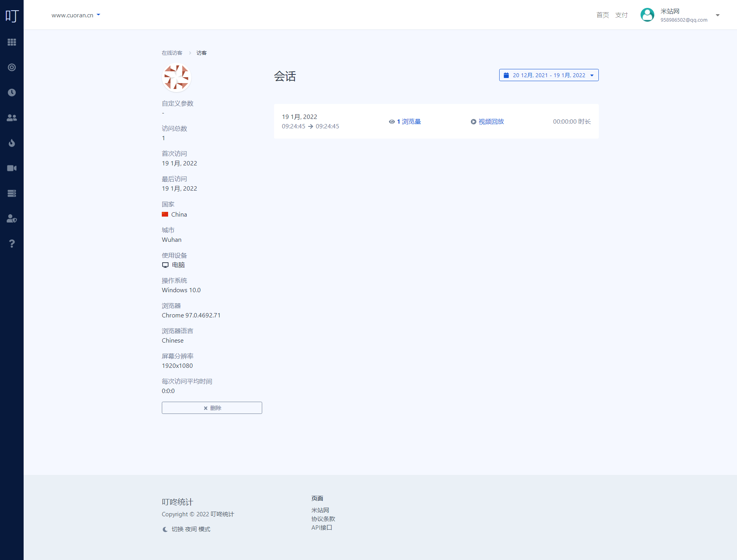This screenshot has height=560, width=737.
Task: Go to 首页 in the top navigation
Action: point(602,15)
